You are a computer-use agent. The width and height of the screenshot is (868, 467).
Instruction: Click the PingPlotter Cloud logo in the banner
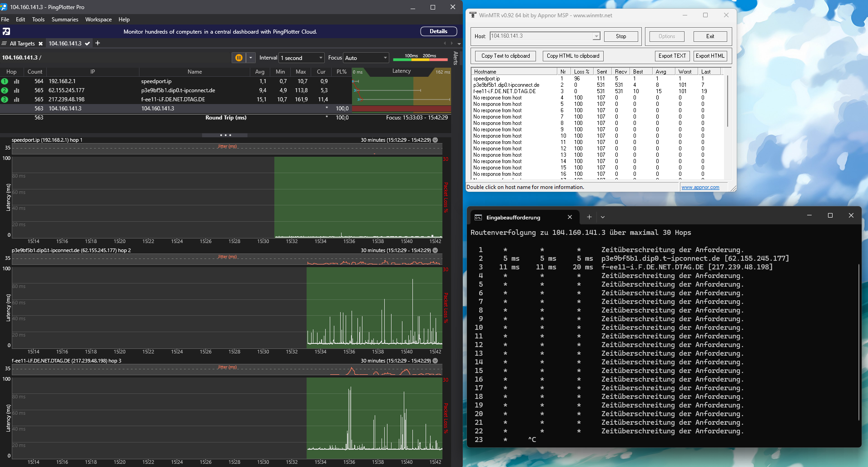[x=6, y=31]
